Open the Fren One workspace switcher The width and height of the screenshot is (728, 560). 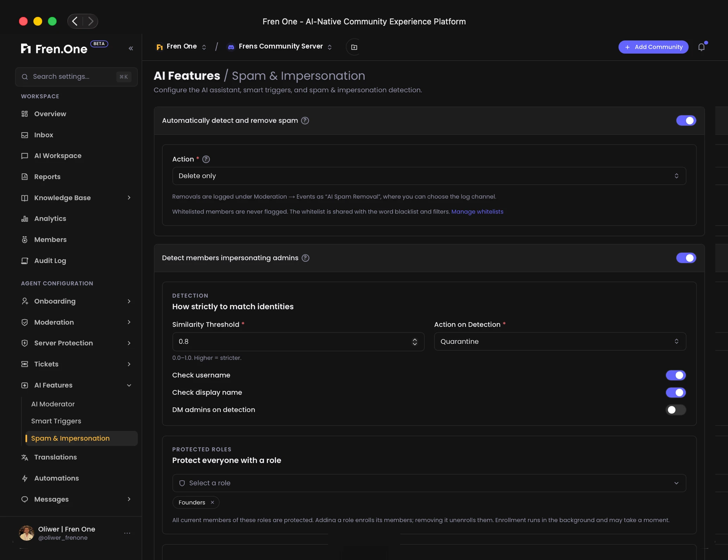pyautogui.click(x=181, y=46)
